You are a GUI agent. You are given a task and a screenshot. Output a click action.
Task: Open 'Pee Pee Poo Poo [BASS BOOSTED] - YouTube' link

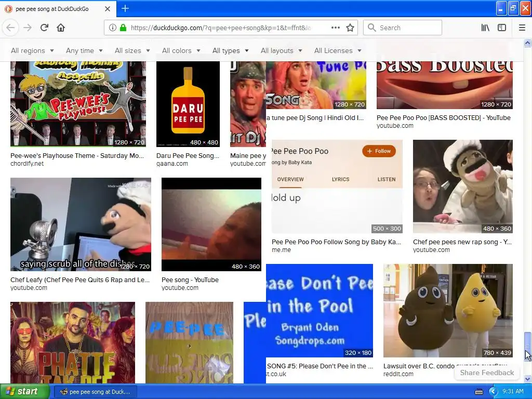[x=444, y=118]
